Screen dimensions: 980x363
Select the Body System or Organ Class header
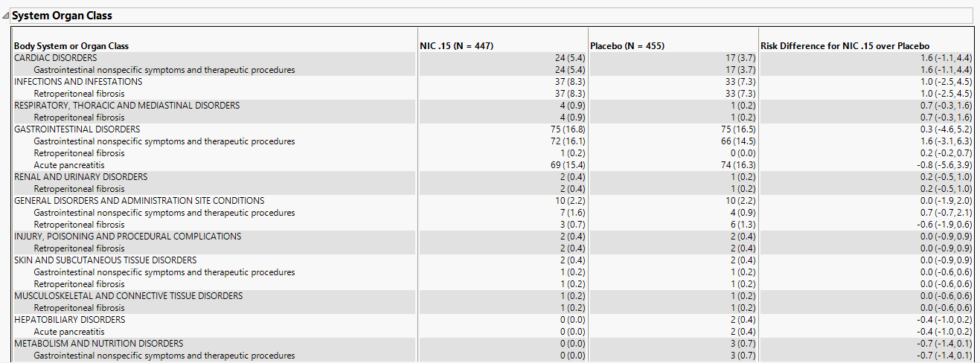[71, 46]
